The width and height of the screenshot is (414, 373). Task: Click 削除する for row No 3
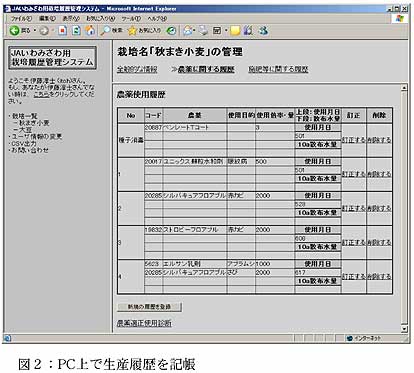click(379, 243)
